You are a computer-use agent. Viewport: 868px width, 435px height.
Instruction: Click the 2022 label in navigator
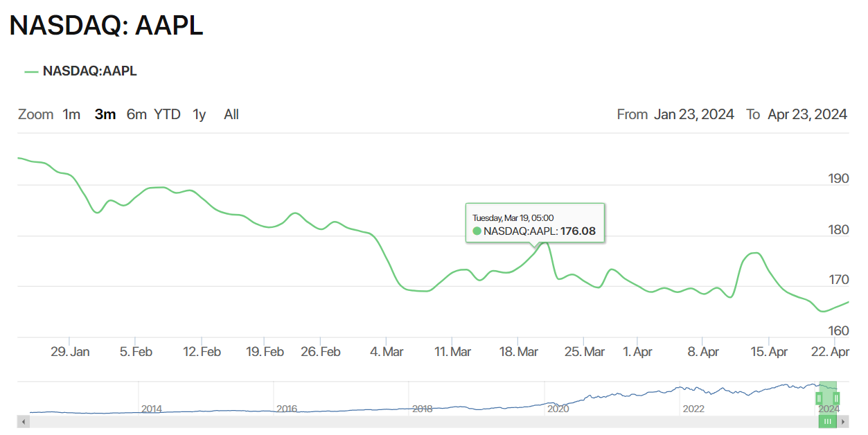[x=693, y=409]
